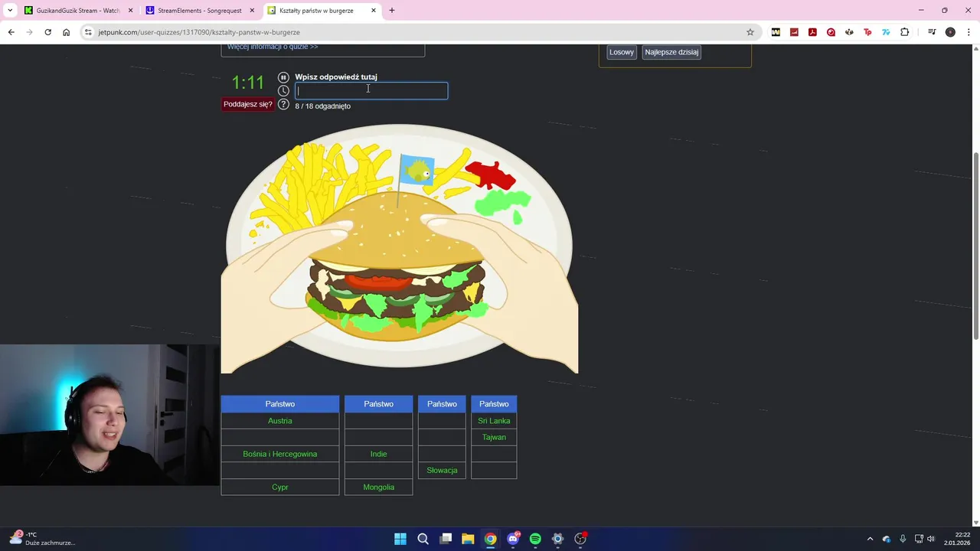Open the red round clock extension icon

pos(831,32)
